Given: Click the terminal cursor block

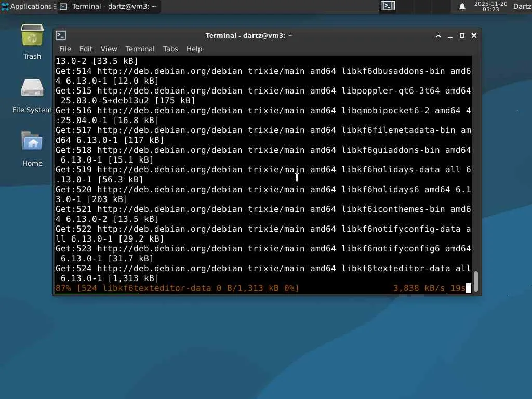Looking at the screenshot, I should (469, 288).
